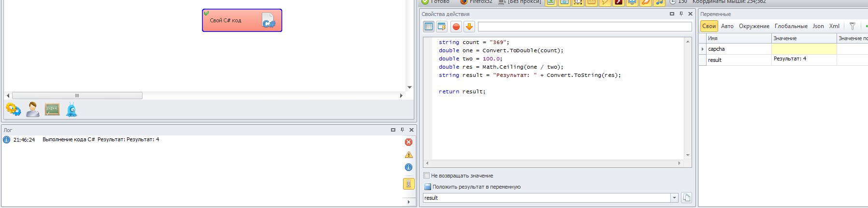868x208 pixels.
Task: Click "Положить результат в переменную" label
Action: pos(477,187)
